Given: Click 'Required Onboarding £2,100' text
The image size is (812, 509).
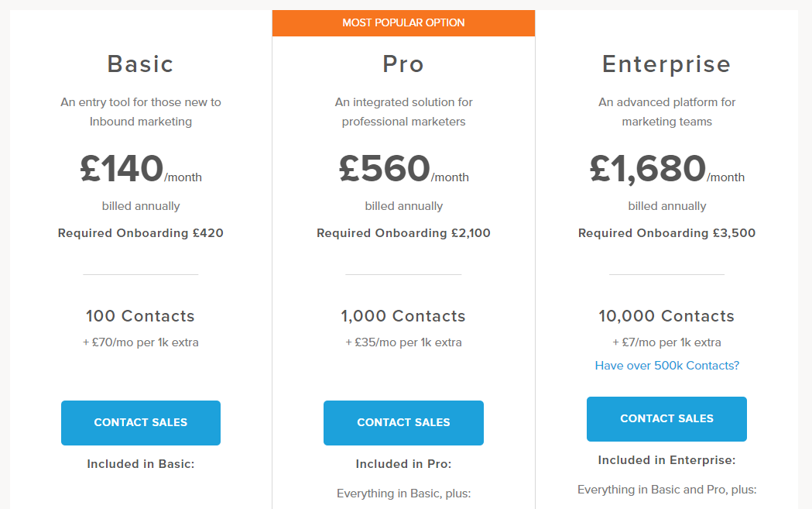Looking at the screenshot, I should (403, 232).
